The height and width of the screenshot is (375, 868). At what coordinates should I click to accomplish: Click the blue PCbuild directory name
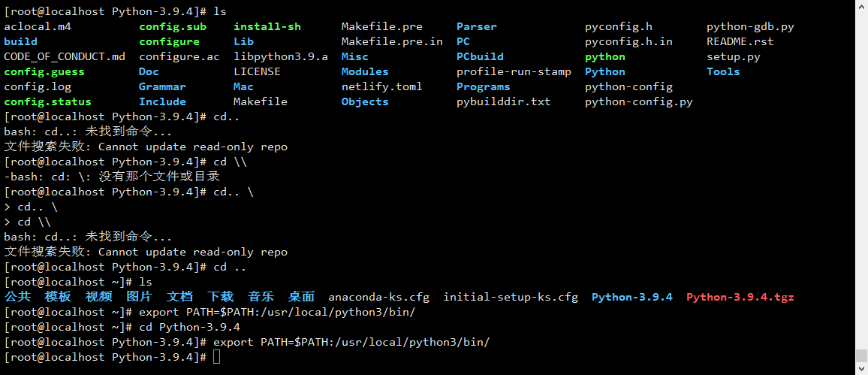480,56
